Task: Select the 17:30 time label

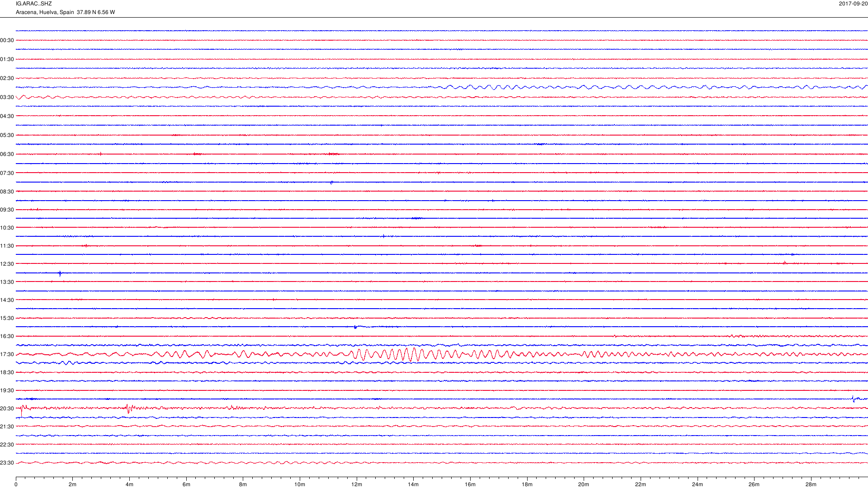Action: 7,354
